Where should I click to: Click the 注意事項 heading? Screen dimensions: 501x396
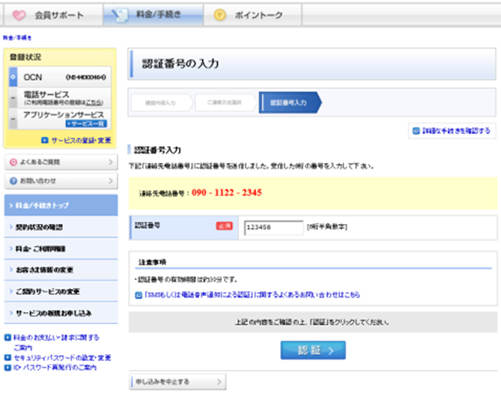click(x=152, y=262)
